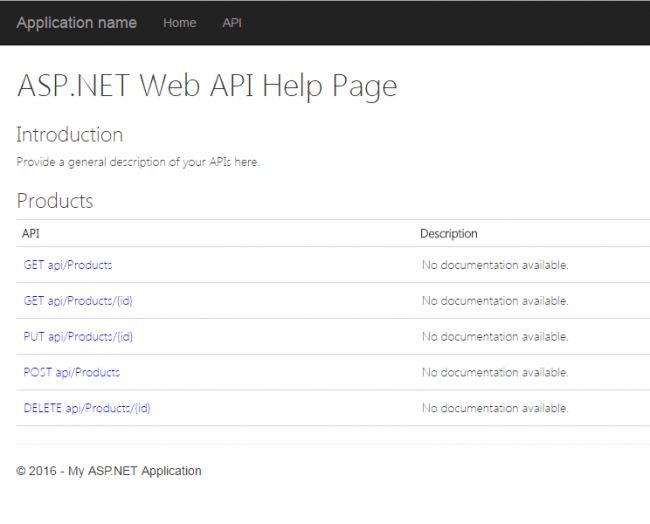Click the Description column header
The image size is (650, 524).
(x=449, y=234)
